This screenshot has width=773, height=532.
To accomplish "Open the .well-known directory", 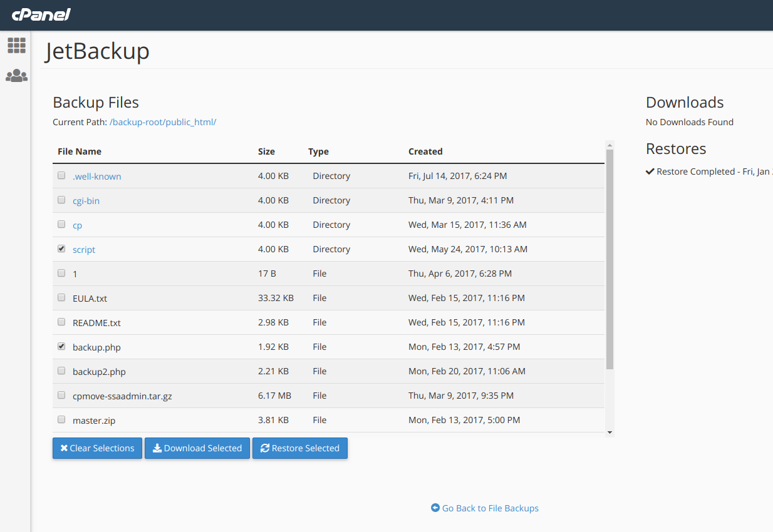I will coord(97,176).
